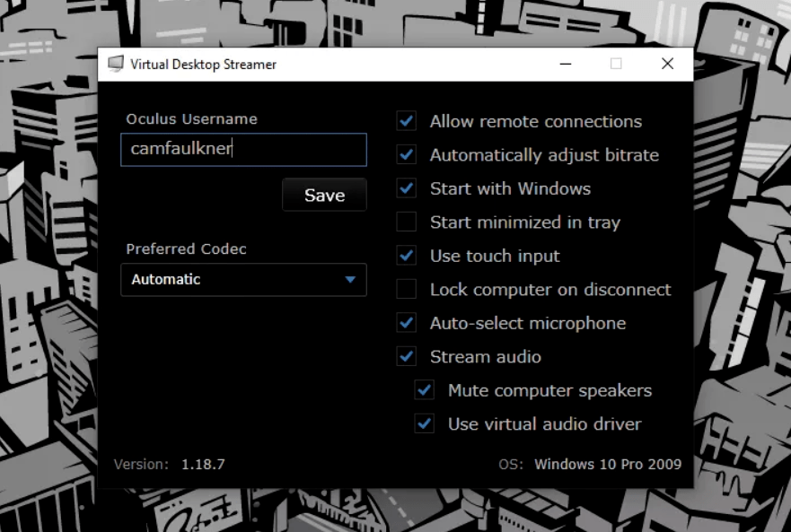
Task: Click inside the Oculus Username field
Action: 242,150
